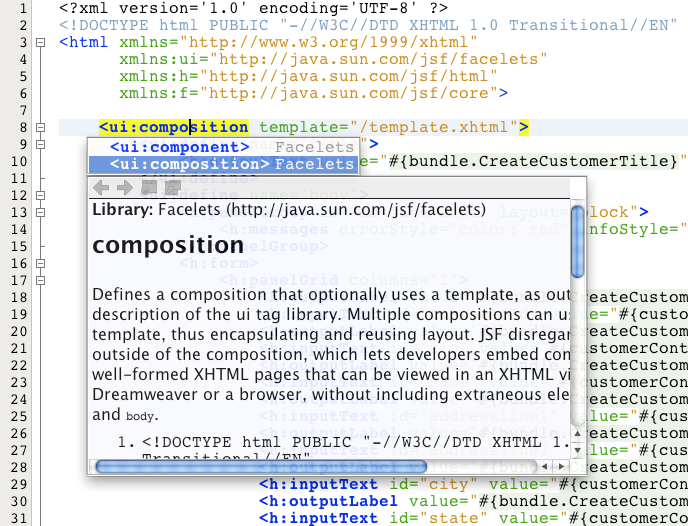This screenshot has width=688, height=526.
Task: Click the Library Facelets URL text
Action: (355, 211)
